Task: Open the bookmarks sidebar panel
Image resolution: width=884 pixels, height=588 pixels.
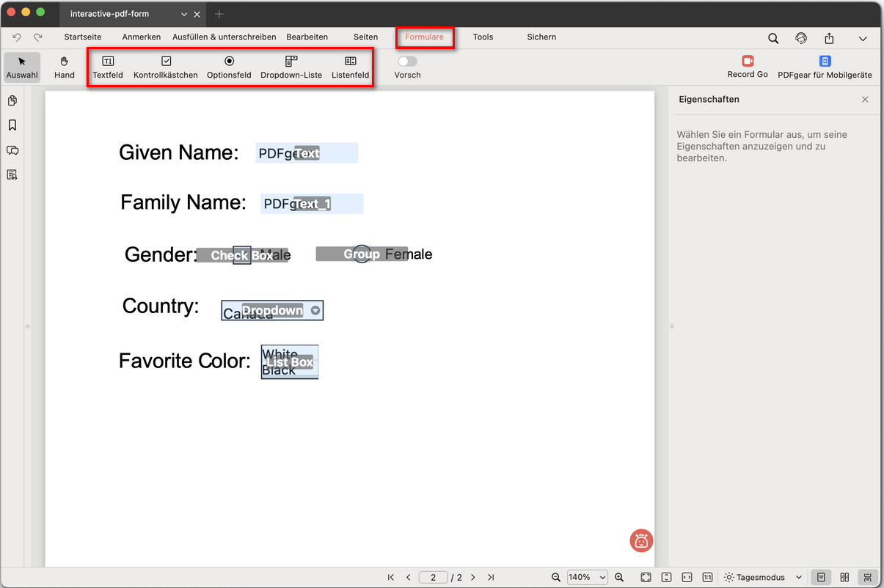Action: 12,125
